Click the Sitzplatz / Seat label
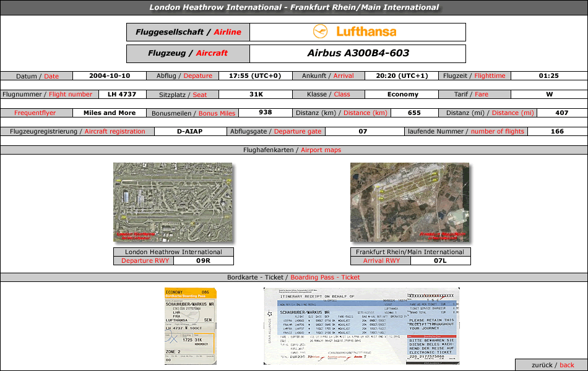 (183, 95)
